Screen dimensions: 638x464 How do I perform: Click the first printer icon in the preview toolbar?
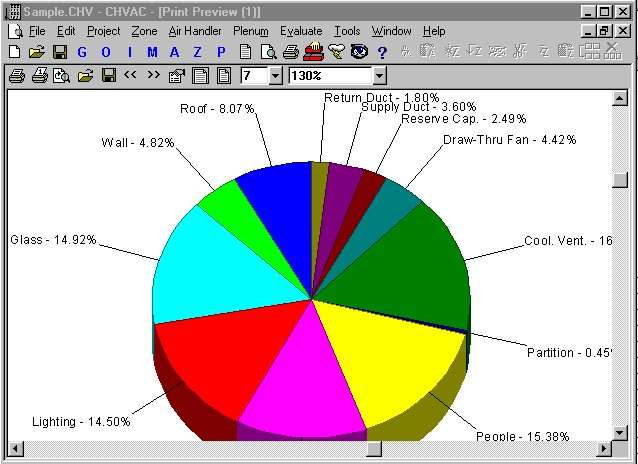16,75
